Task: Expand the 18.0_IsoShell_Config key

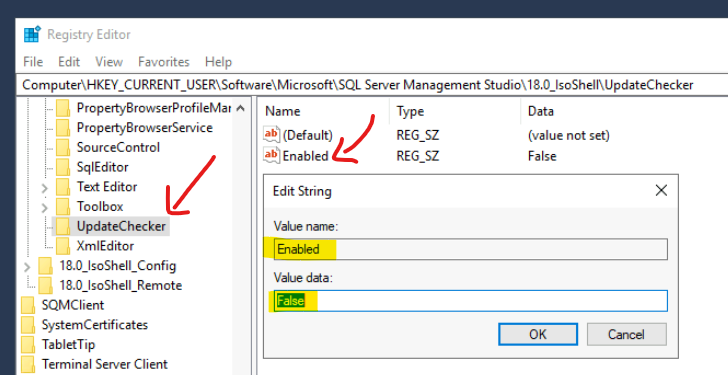Action: 27,267
